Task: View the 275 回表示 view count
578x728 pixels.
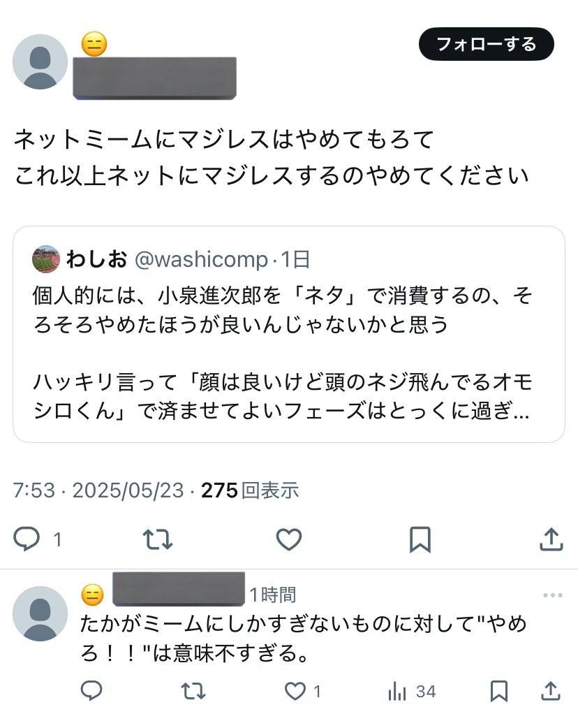Action: (x=250, y=490)
